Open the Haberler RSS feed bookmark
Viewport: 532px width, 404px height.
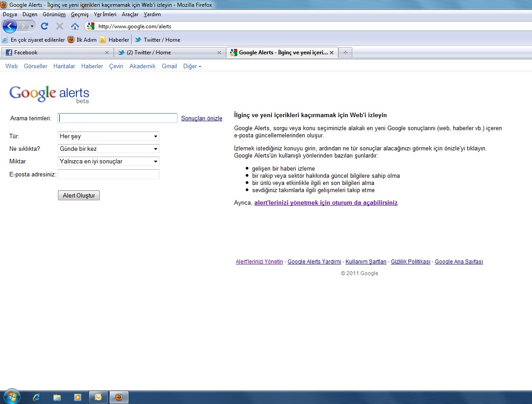(x=115, y=40)
